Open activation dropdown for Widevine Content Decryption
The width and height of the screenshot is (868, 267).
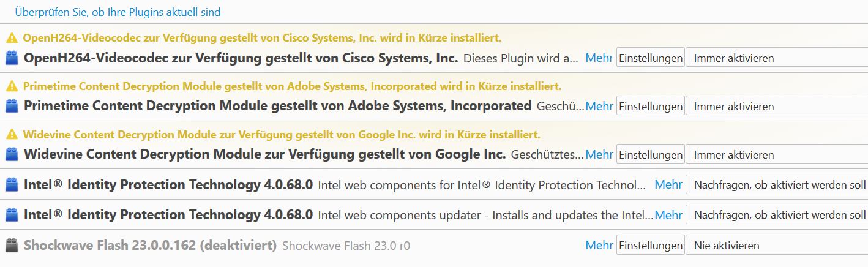point(776,154)
